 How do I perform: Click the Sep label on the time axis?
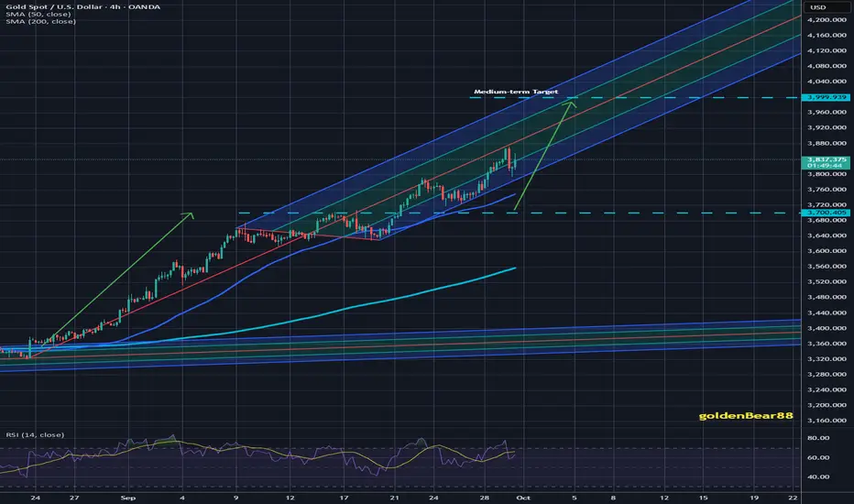click(x=128, y=498)
